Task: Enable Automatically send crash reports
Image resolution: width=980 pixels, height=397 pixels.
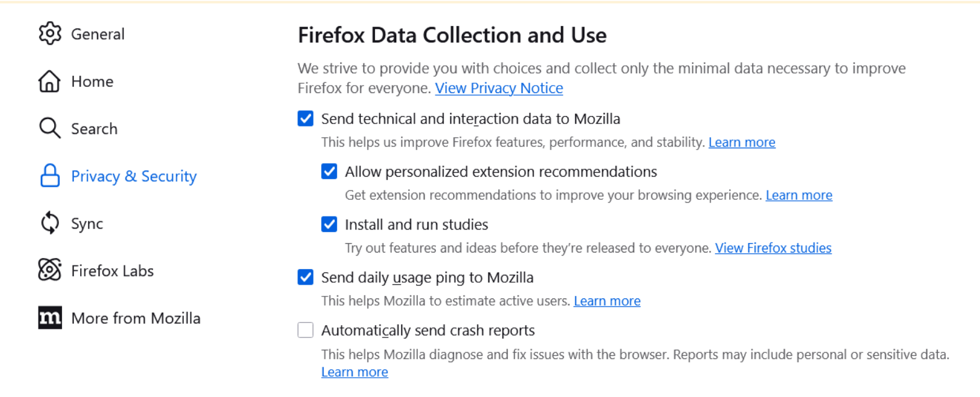Action: [x=305, y=330]
